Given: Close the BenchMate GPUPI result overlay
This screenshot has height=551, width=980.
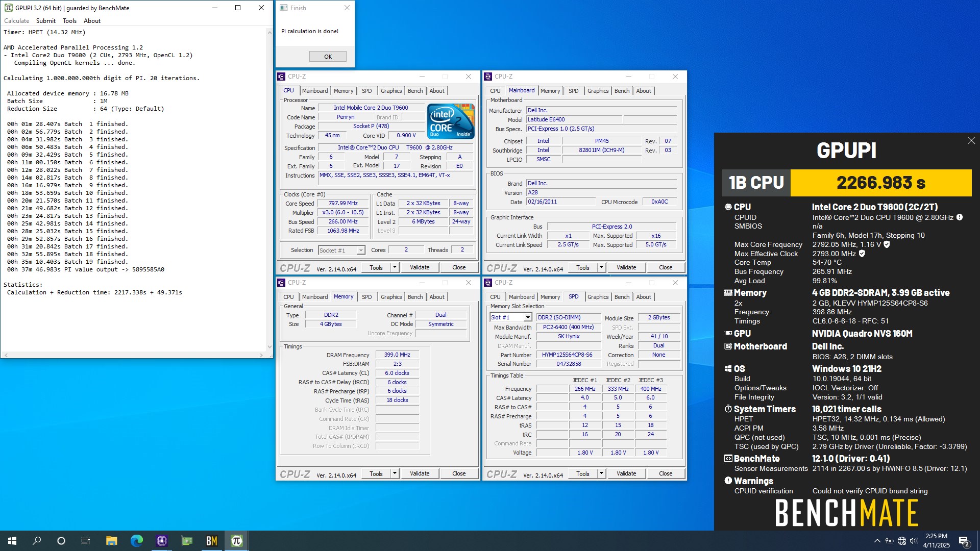Looking at the screenshot, I should [x=971, y=140].
